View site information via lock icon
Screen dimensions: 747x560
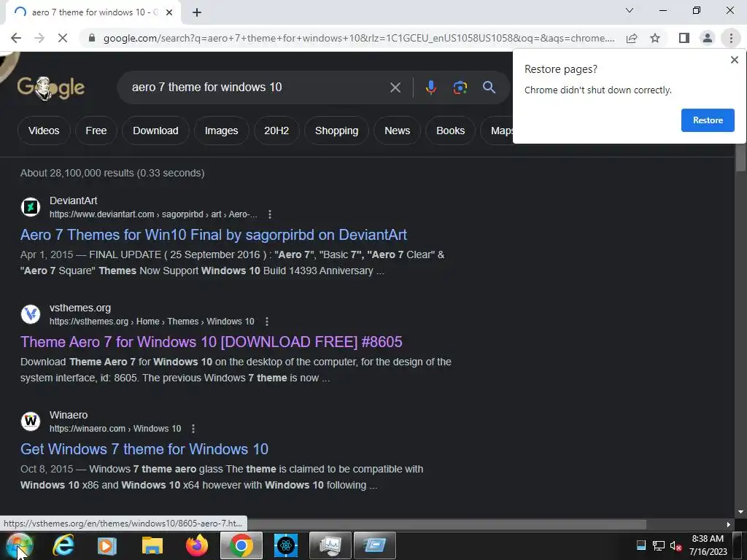[x=92, y=38]
